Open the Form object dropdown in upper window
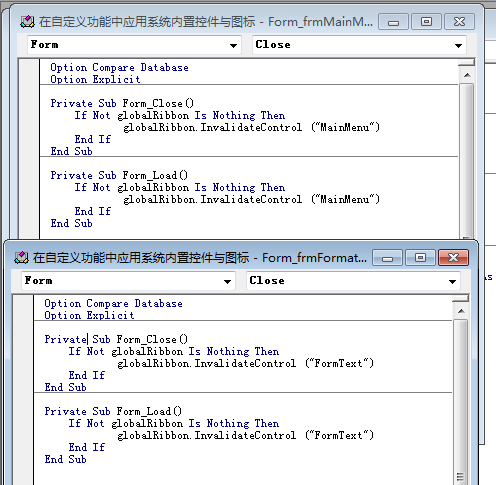 [x=233, y=45]
